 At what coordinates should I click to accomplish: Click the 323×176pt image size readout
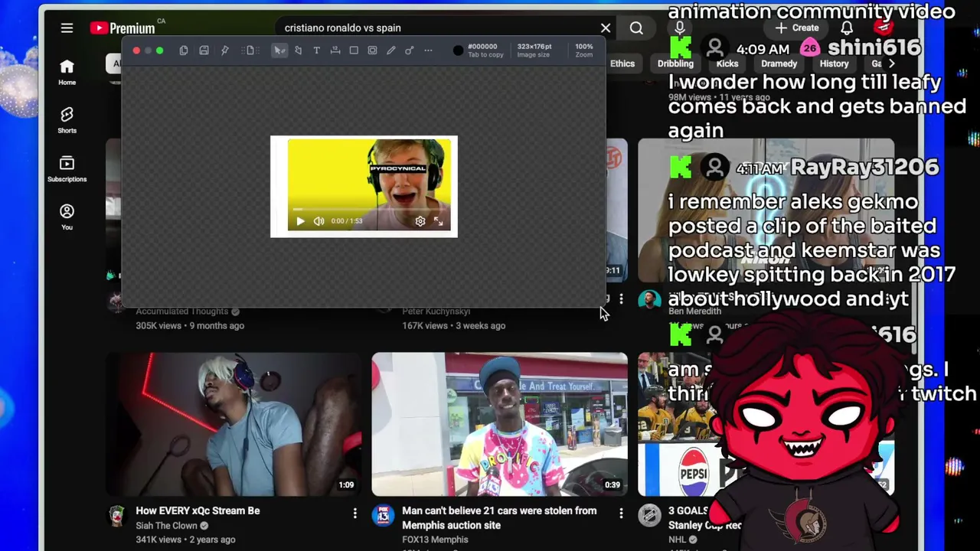click(x=534, y=50)
